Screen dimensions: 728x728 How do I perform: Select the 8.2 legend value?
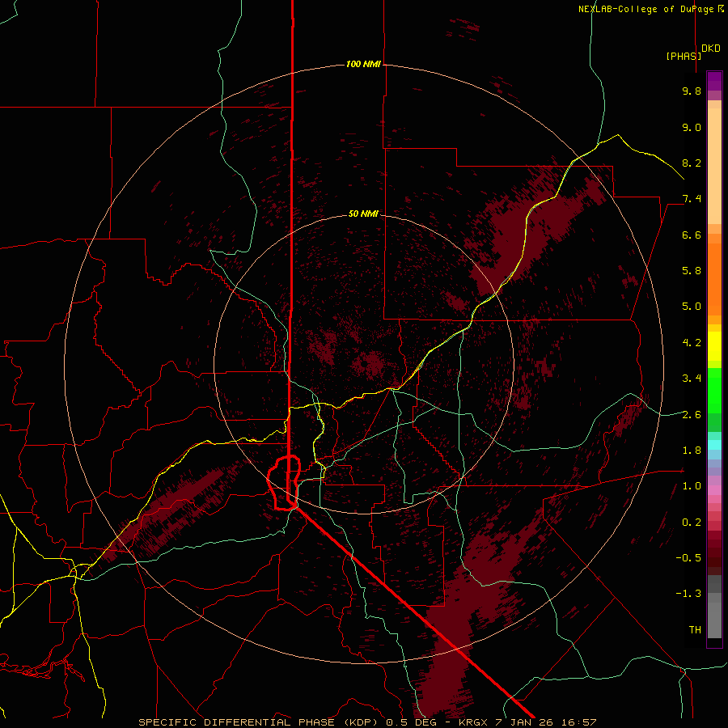tap(692, 163)
